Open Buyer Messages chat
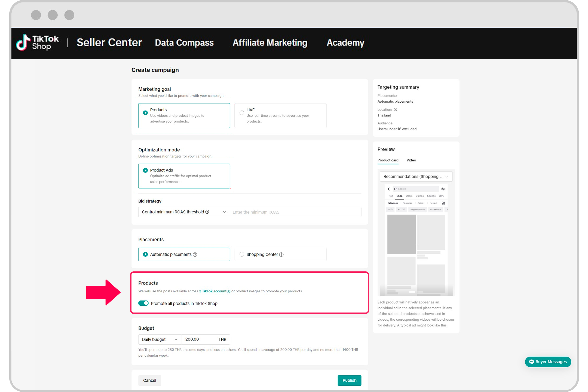This screenshot has height=392, width=588. [548, 362]
